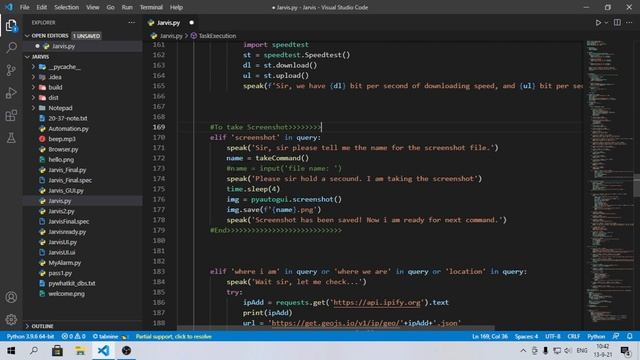Open the Accounts icon in activity bar

coord(11,297)
